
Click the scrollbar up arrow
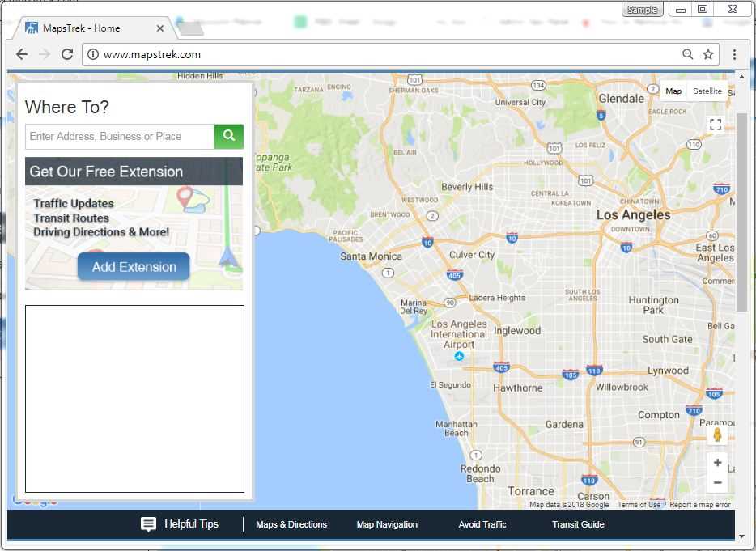(x=741, y=77)
